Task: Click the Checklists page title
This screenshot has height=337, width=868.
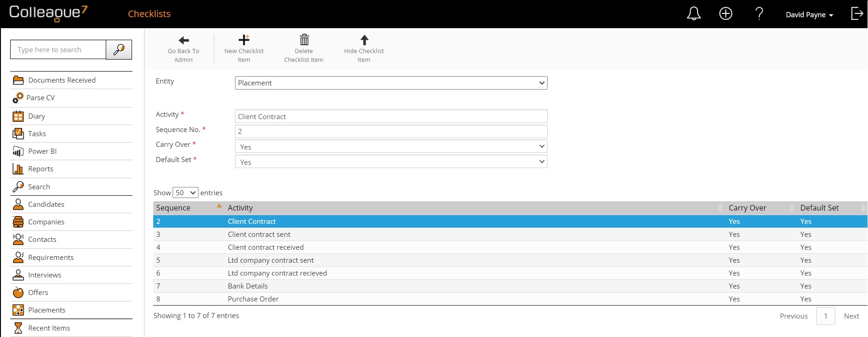Action: [x=149, y=14]
